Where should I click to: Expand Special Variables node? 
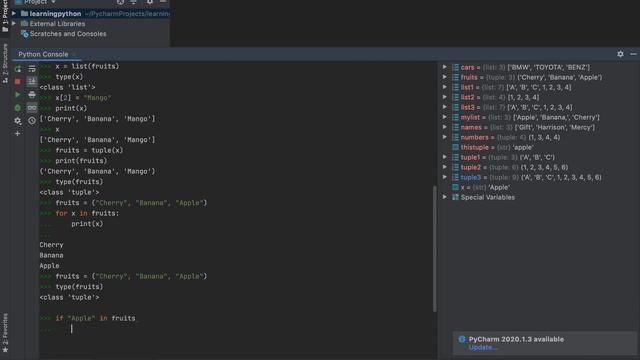[445, 197]
